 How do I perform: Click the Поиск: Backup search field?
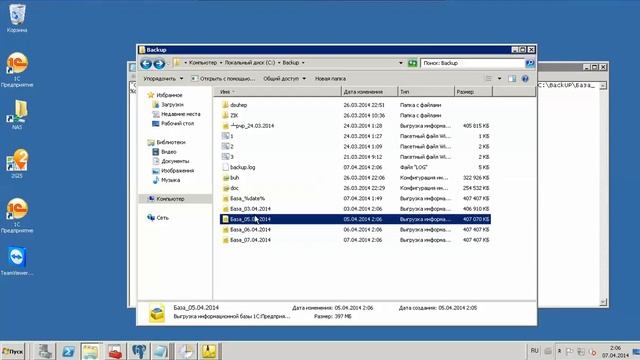[x=472, y=63]
